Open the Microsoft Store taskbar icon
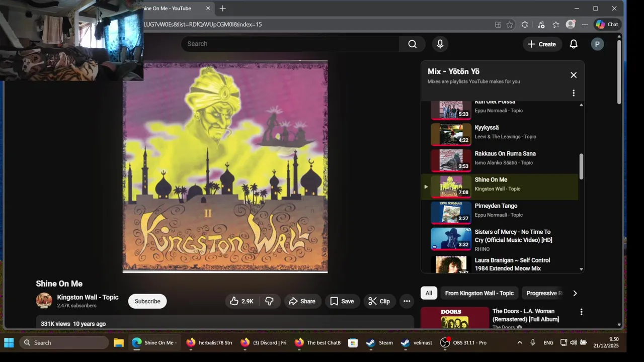Image resolution: width=644 pixels, height=362 pixels. [353, 343]
